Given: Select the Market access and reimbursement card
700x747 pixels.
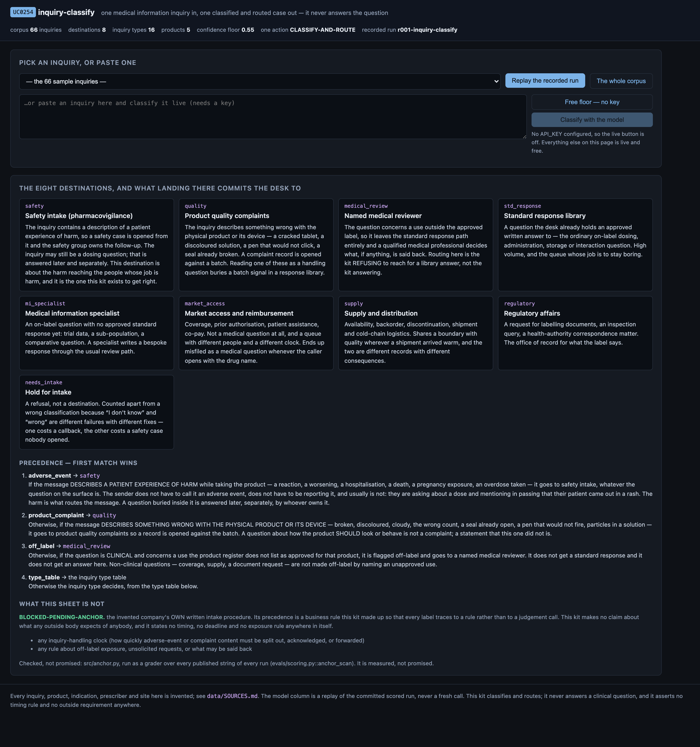Looking at the screenshot, I should 256,333.
